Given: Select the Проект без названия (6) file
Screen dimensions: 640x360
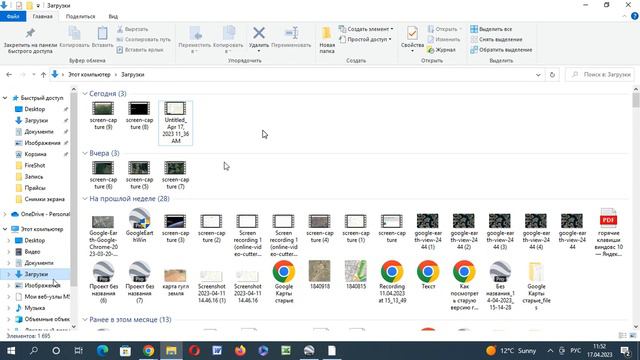Looking at the screenshot, I should (103, 282).
